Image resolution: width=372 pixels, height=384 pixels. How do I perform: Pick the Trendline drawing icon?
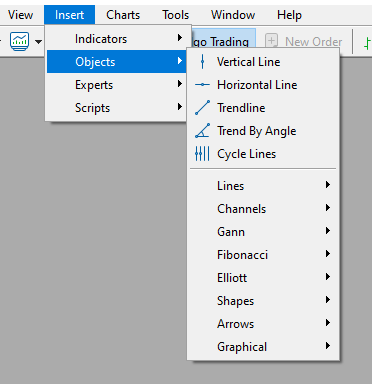[202, 108]
